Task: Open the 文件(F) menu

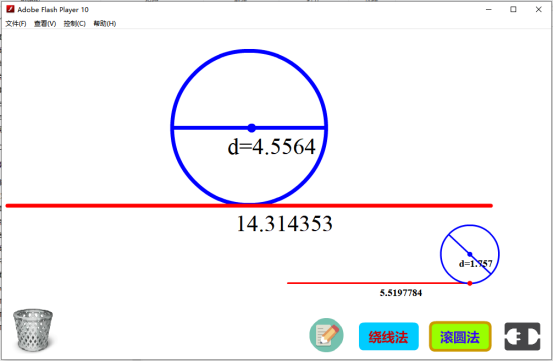Action: click(16, 24)
